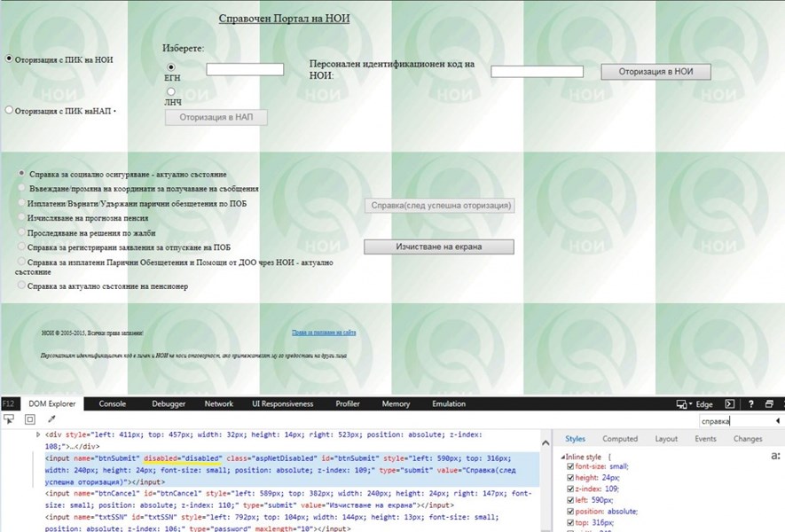Expand the collapsed div node in DOM tree

pyautogui.click(x=37, y=434)
